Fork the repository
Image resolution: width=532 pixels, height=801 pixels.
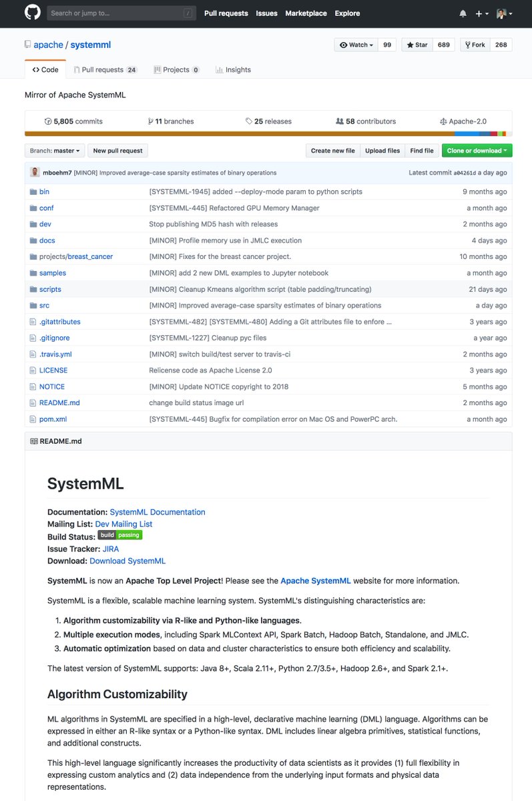475,45
